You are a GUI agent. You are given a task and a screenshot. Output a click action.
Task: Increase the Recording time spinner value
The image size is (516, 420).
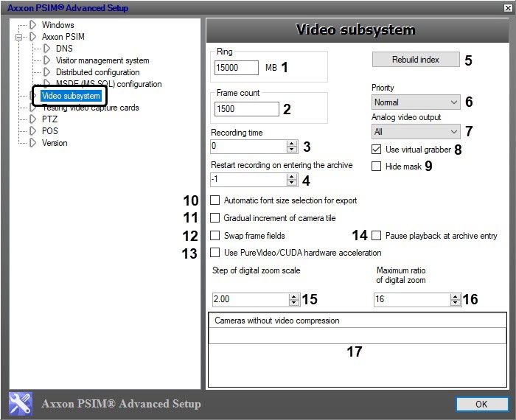click(x=293, y=144)
